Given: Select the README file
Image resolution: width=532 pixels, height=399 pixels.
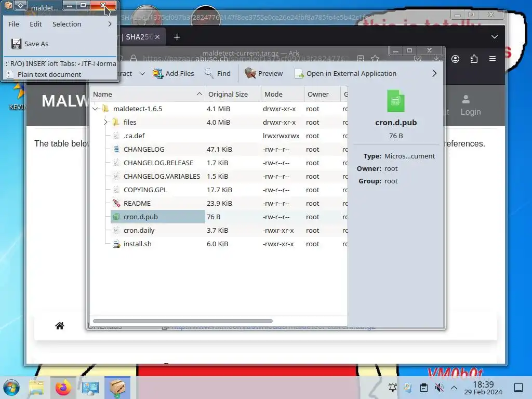Looking at the screenshot, I should pos(137,203).
